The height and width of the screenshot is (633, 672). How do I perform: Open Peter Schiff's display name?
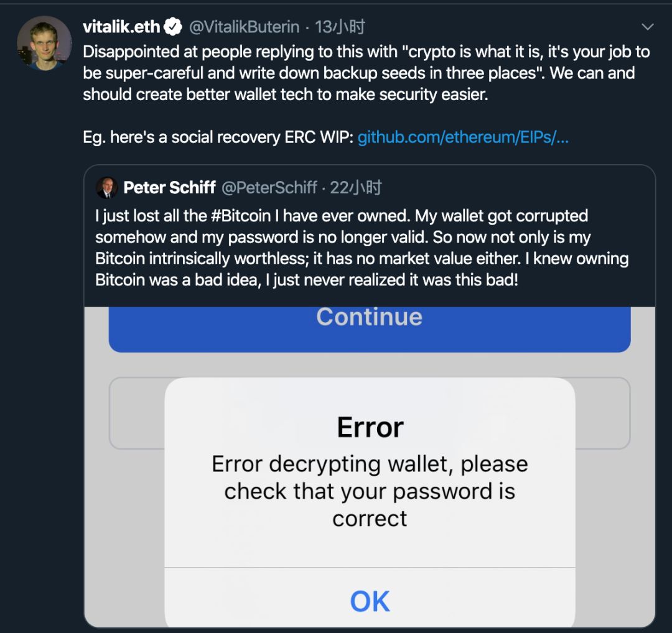169,188
